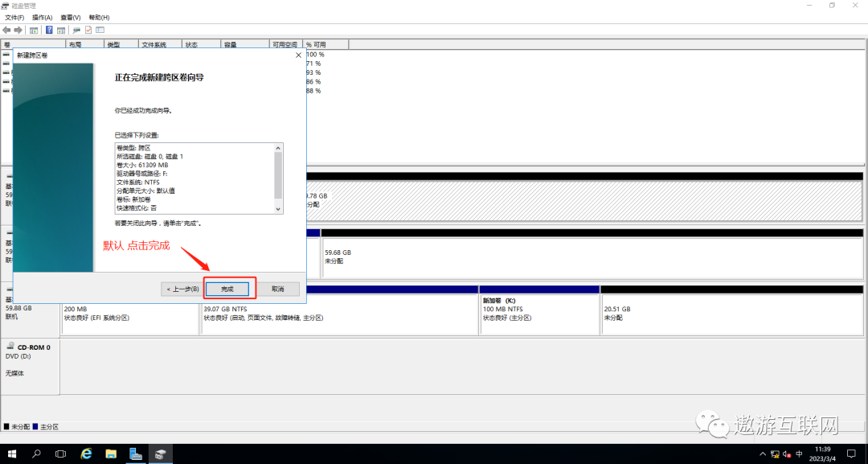Sort by the 文件系统 column header

161,44
